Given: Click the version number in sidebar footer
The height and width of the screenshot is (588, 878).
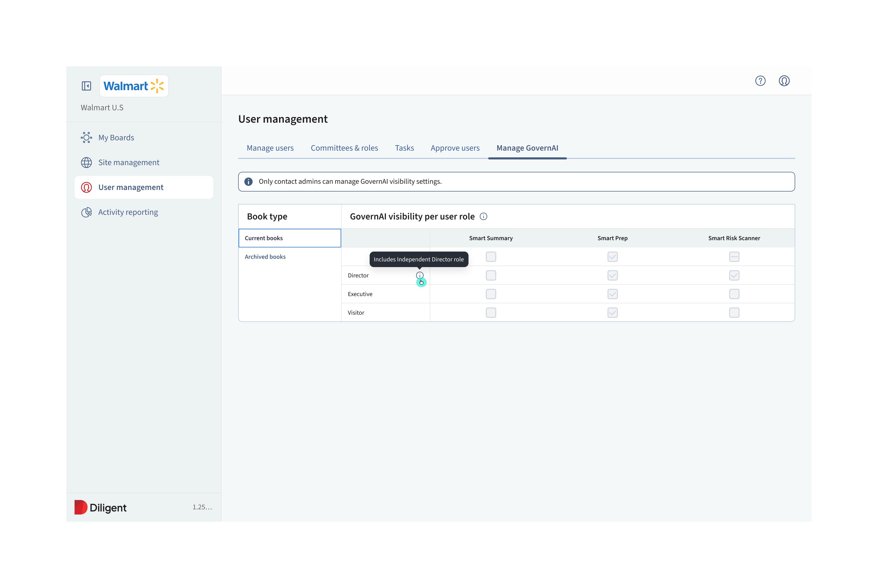Looking at the screenshot, I should (202, 507).
